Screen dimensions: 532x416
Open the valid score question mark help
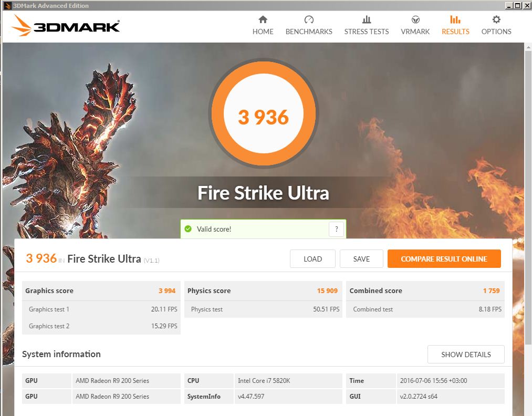click(x=336, y=229)
